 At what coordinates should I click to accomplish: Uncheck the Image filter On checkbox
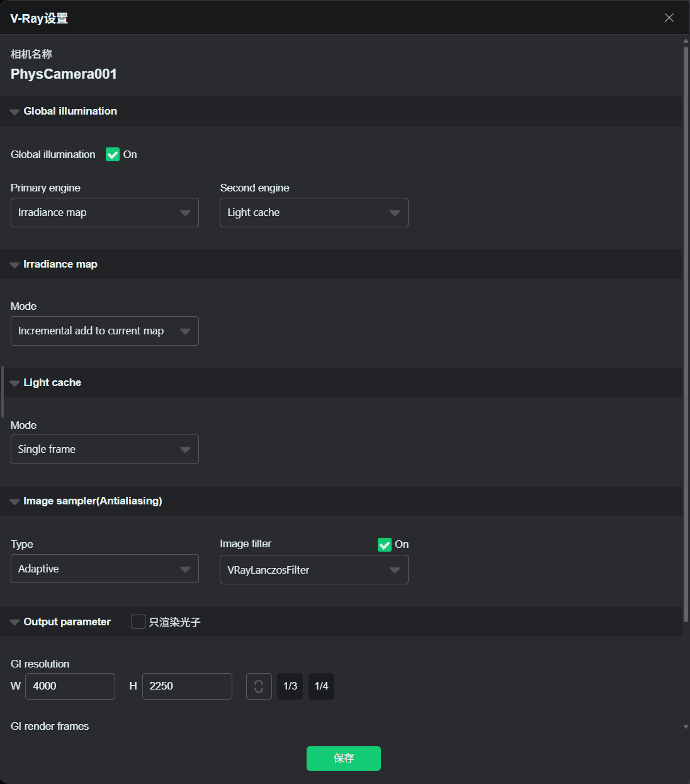tap(385, 545)
